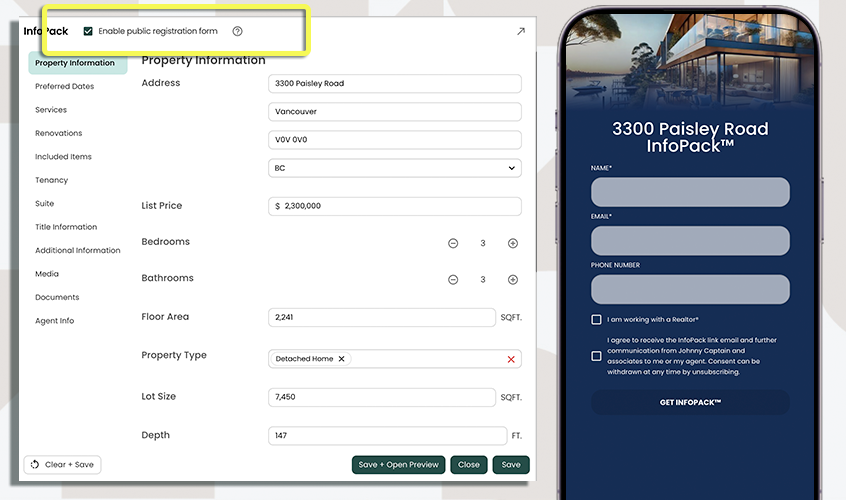Increase bathrooms with the plus icon
The width and height of the screenshot is (846, 500).
click(x=513, y=280)
